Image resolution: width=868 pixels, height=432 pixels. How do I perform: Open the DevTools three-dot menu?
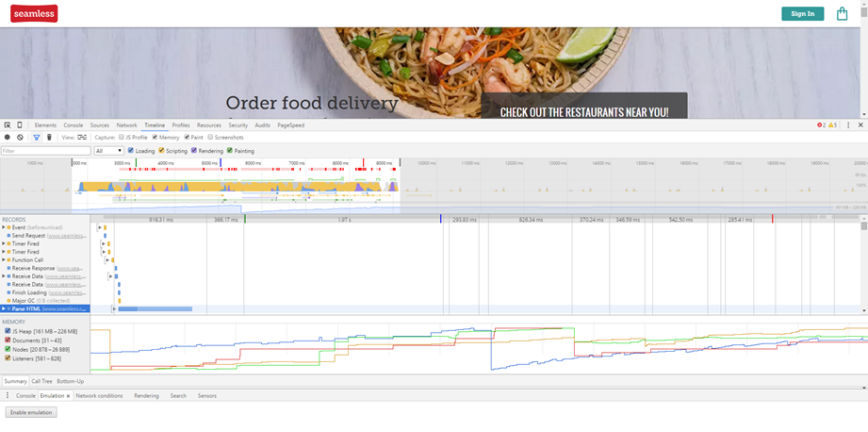[848, 125]
